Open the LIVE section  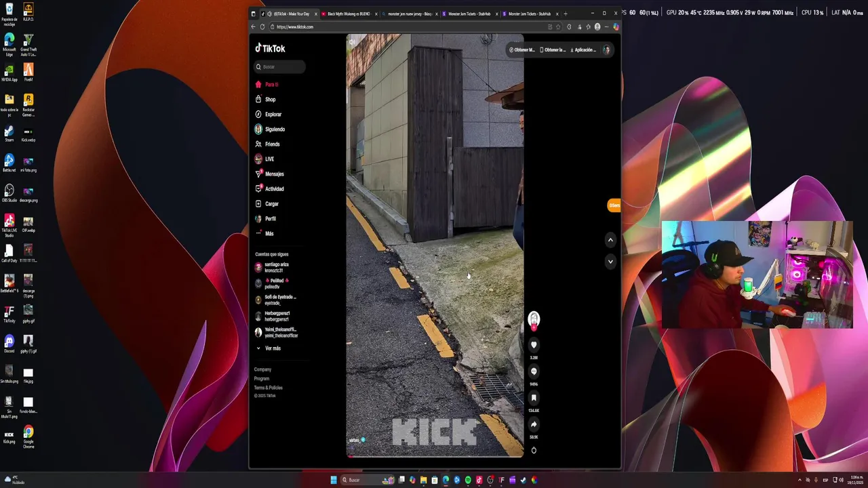pyautogui.click(x=264, y=159)
